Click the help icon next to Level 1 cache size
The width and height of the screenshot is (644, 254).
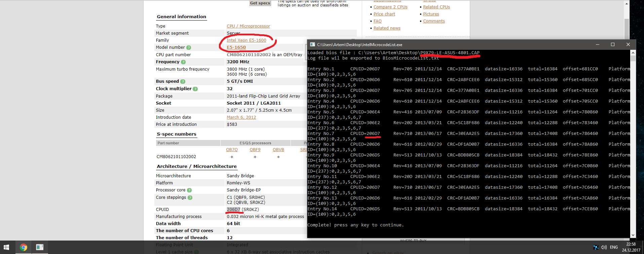click(x=196, y=252)
